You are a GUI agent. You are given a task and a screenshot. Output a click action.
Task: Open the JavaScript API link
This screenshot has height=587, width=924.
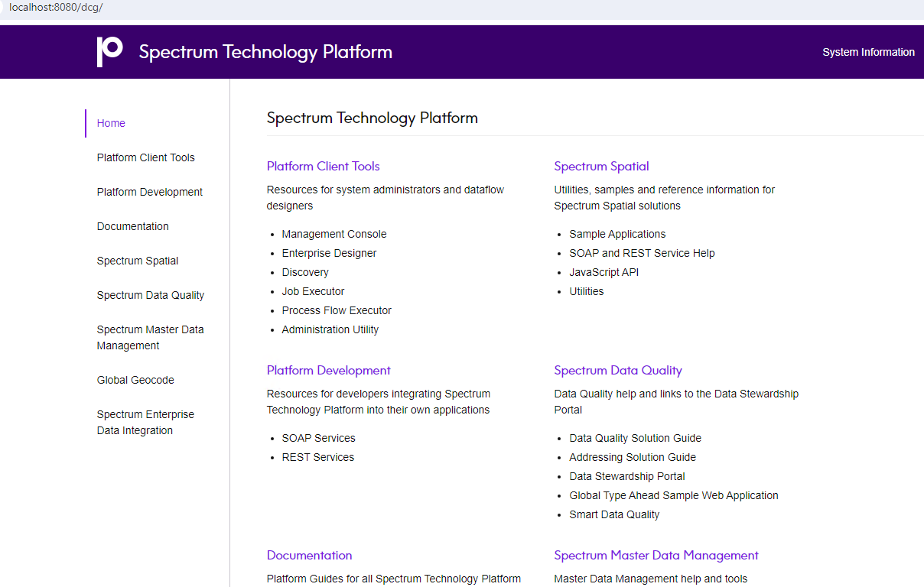pyautogui.click(x=604, y=272)
